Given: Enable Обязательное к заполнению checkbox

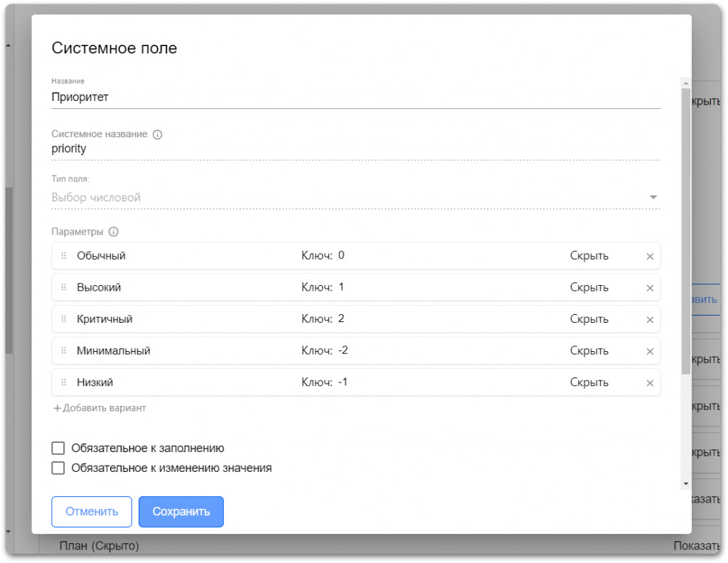Looking at the screenshot, I should click(58, 449).
